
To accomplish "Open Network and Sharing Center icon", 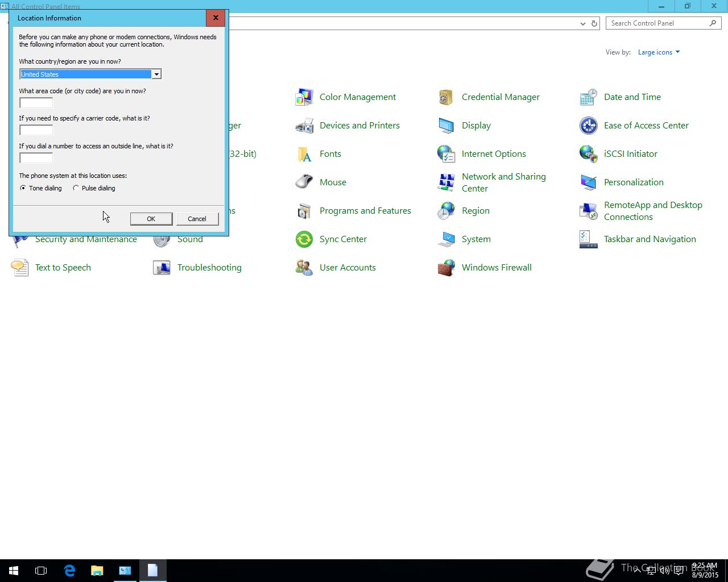I will click(x=446, y=182).
